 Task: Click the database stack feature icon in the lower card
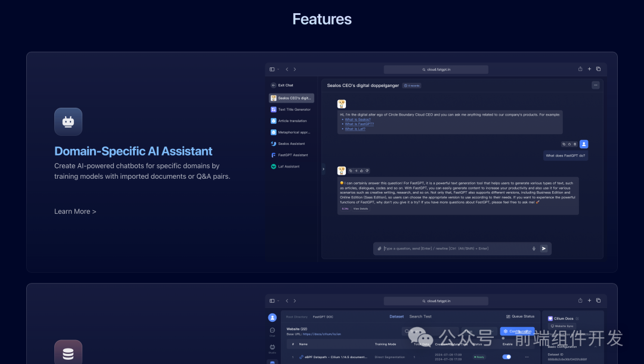68,352
